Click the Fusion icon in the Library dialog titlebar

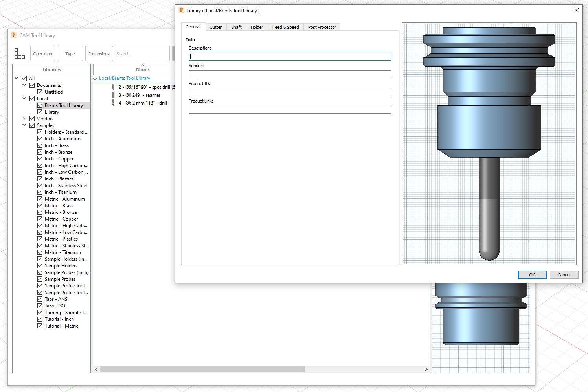pyautogui.click(x=181, y=10)
